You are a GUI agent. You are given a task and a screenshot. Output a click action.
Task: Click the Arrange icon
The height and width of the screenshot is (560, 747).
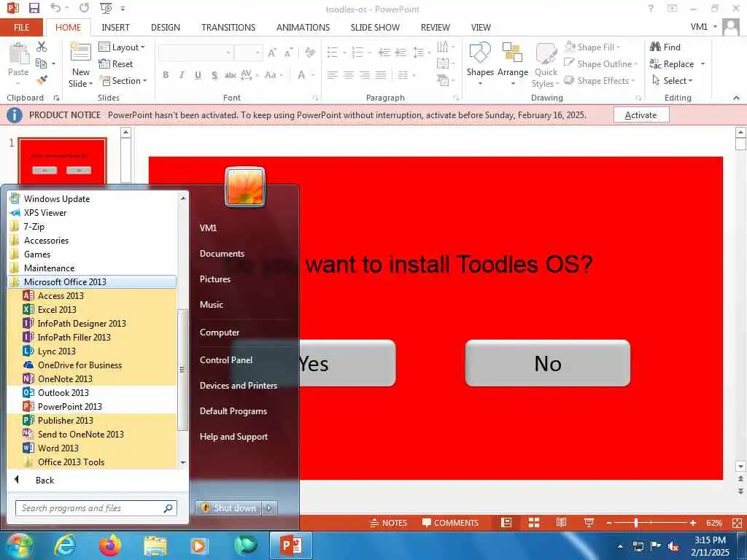pos(512,52)
